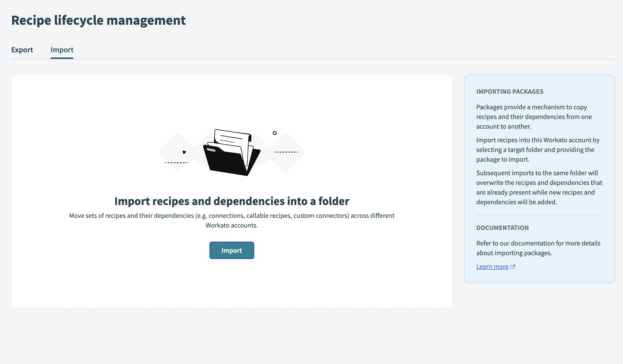623x364 pixels.
Task: Click the DOCUMENTATION section heading
Action: pos(502,228)
